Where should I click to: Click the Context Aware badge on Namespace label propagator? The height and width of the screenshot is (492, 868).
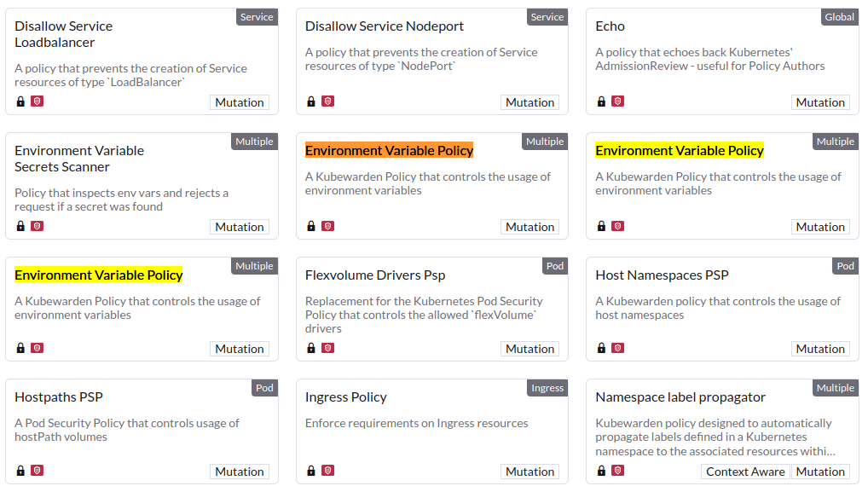click(x=745, y=471)
